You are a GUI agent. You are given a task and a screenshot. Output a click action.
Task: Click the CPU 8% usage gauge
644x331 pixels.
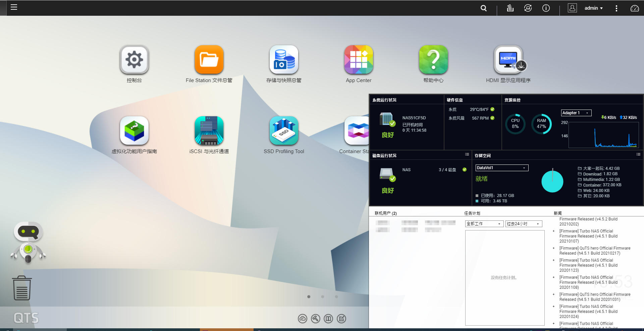tap(515, 124)
